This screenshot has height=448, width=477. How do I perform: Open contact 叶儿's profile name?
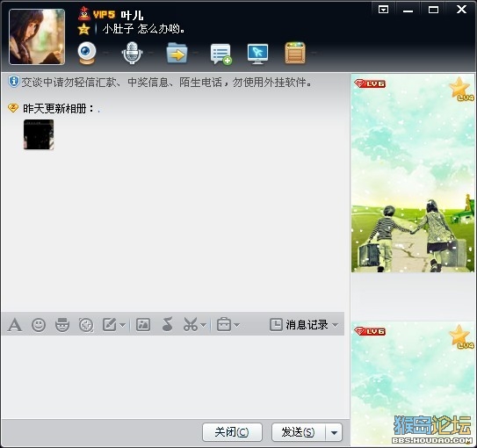pyautogui.click(x=132, y=15)
